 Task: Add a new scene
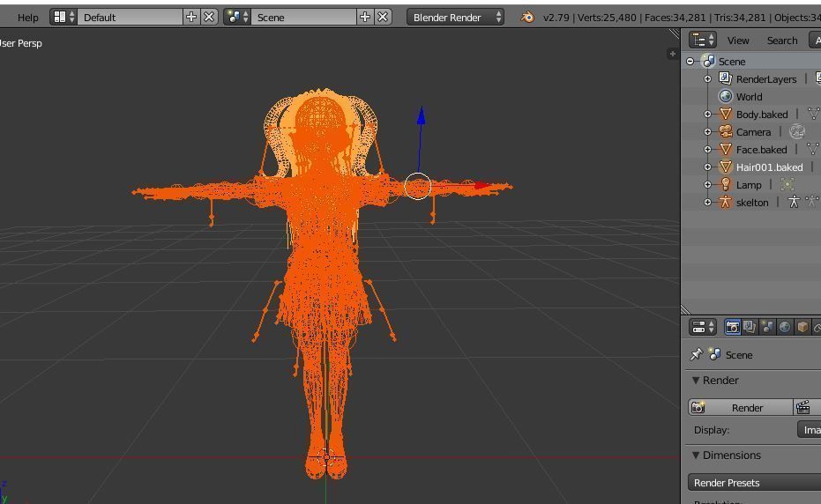[x=365, y=18]
